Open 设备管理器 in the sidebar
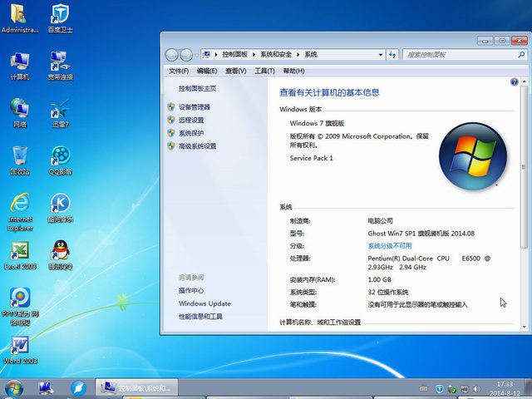The height and width of the screenshot is (399, 532). tap(195, 107)
